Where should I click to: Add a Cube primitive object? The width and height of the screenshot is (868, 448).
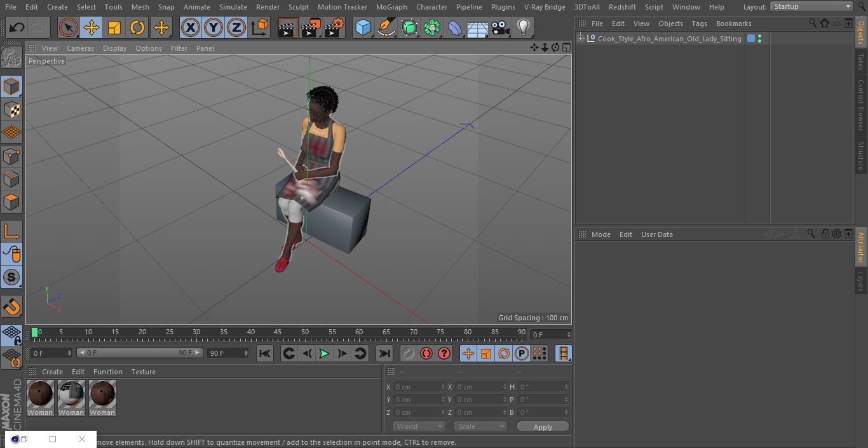click(x=363, y=27)
